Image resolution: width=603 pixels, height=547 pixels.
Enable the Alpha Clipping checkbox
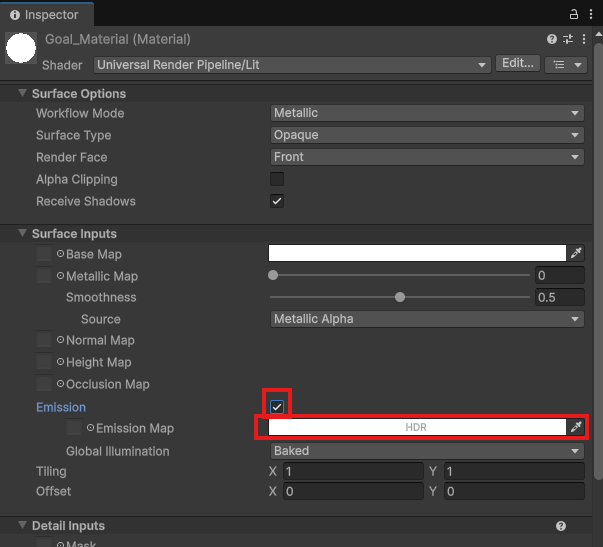coord(277,179)
